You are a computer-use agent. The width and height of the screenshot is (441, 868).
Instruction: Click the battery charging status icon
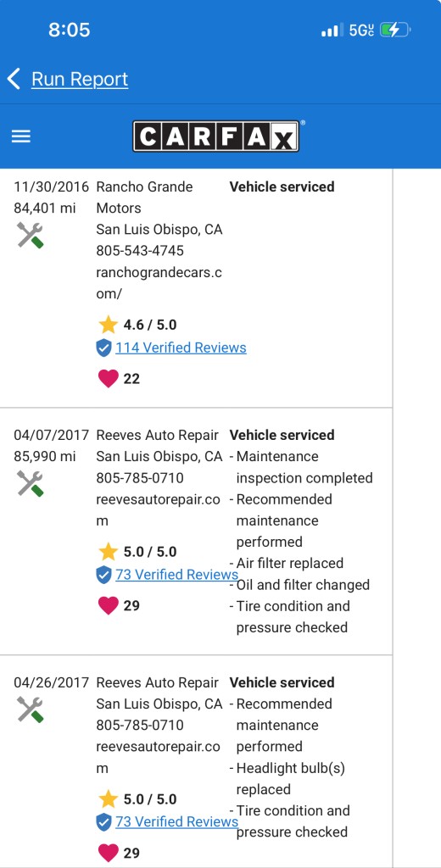click(x=397, y=30)
